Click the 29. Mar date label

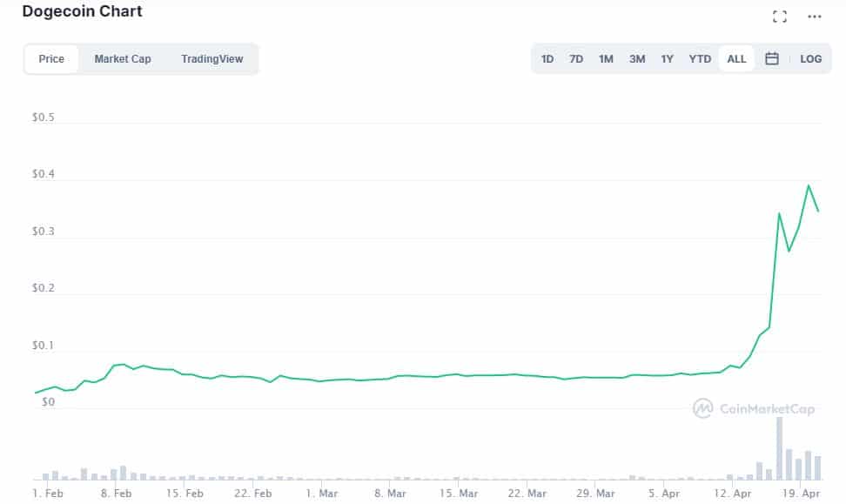coord(595,494)
